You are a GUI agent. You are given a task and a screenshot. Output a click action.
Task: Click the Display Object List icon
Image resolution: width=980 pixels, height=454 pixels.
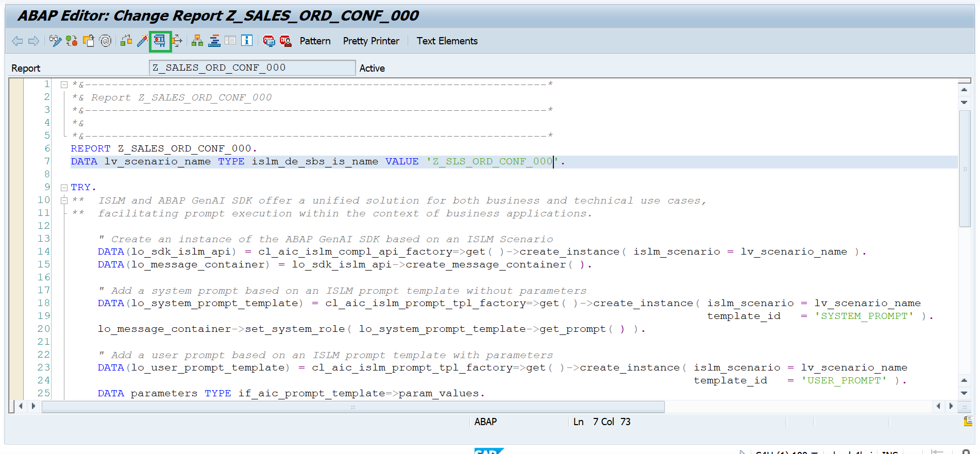click(197, 41)
